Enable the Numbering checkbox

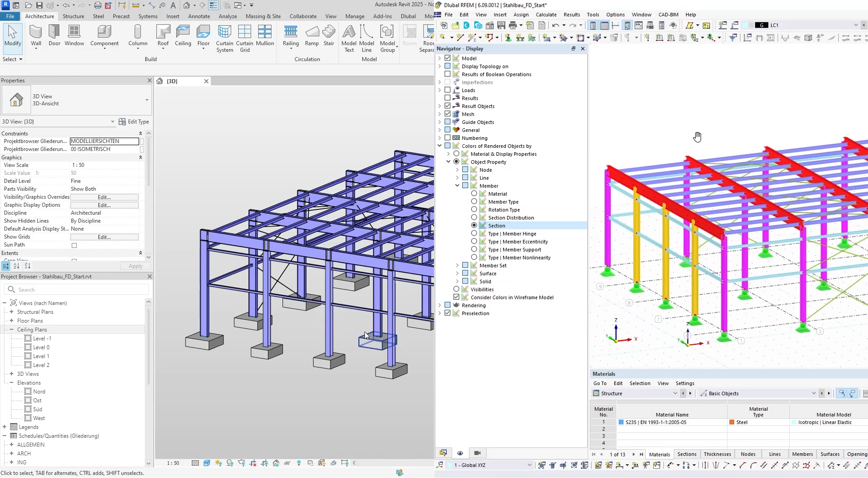coord(447,138)
